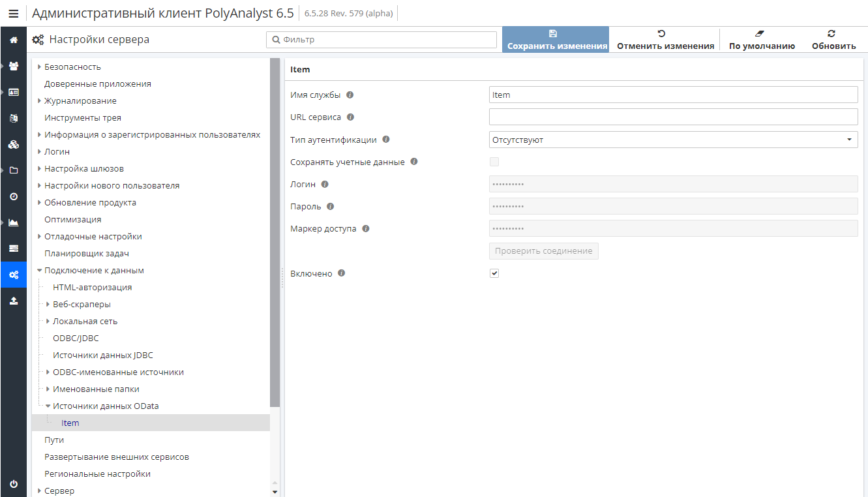Expand the ODBC-именованные источники node

click(48, 372)
